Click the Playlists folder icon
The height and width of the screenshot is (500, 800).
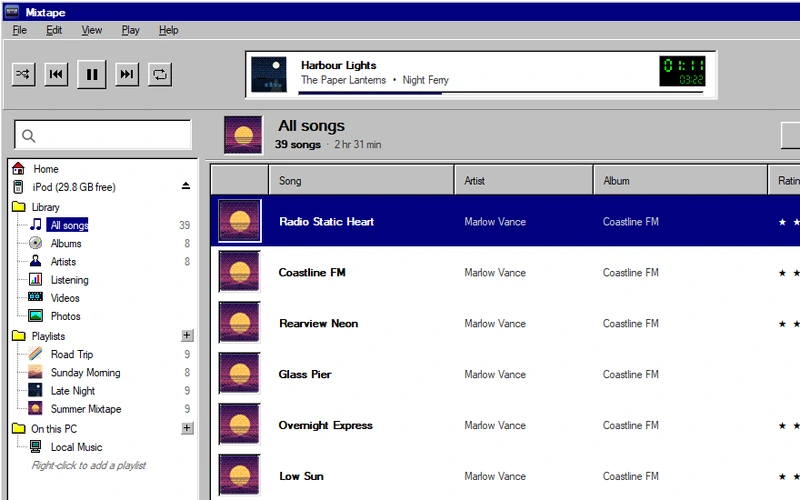coord(18,336)
